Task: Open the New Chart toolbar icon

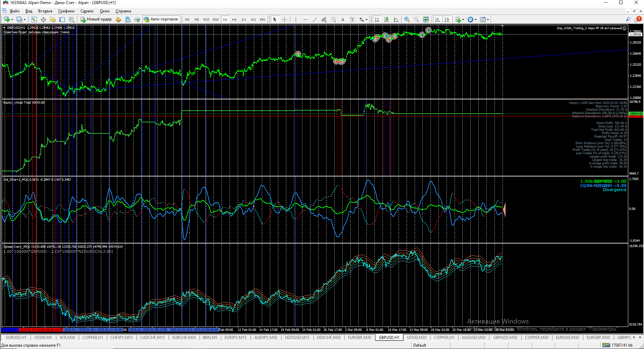Action: pos(6,19)
